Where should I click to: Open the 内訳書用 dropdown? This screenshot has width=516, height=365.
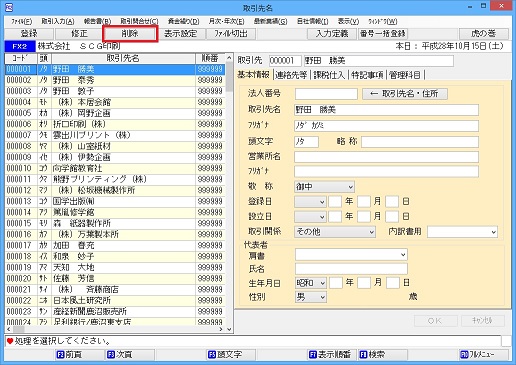click(463, 232)
